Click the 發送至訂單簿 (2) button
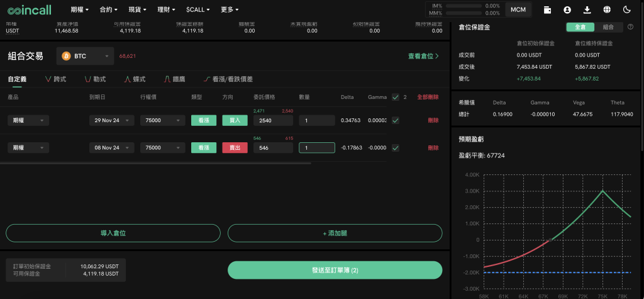This screenshot has width=644, height=299. 335,270
